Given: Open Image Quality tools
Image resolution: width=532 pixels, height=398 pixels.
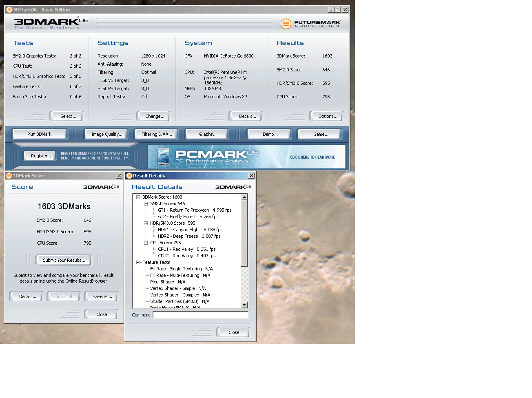Looking at the screenshot, I should coord(106,134).
